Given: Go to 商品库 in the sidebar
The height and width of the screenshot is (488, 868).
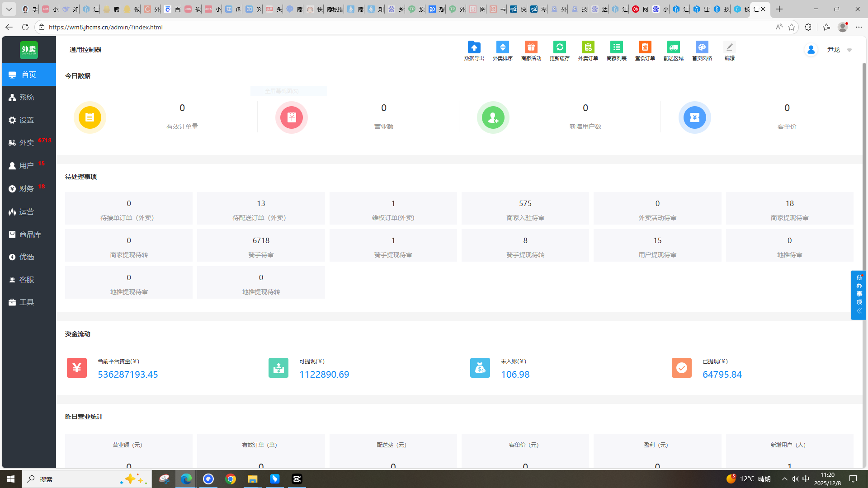Looking at the screenshot, I should 30,234.
